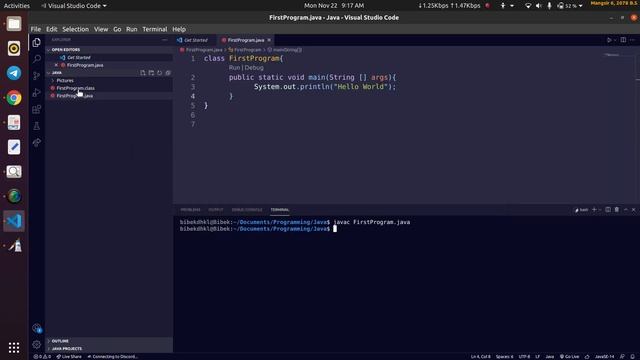This screenshot has width=640, height=360.
Task: Open the Help menu
Action: pos(179,29)
